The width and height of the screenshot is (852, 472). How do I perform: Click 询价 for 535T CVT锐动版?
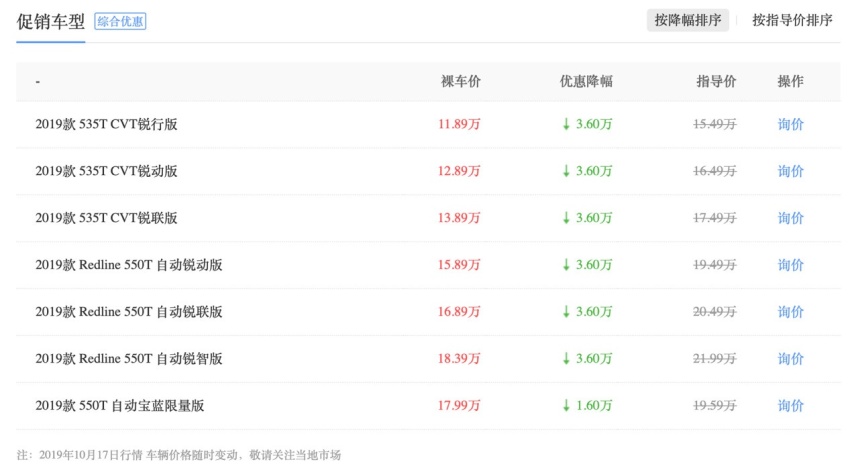790,171
